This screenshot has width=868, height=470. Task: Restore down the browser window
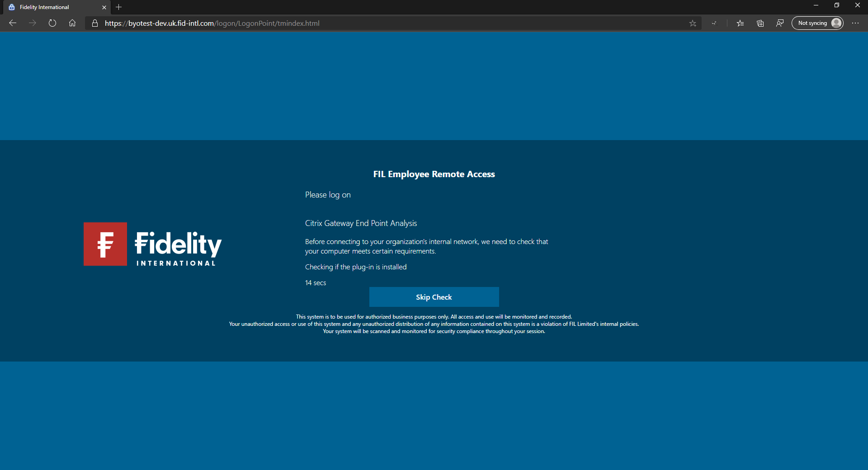(837, 5)
